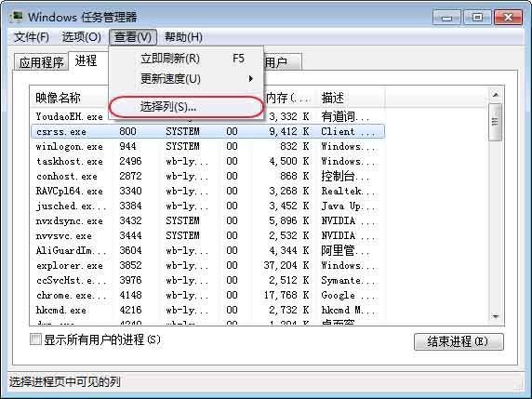Viewport: 532px width, 399px height.
Task: Close the Task Manager window
Action: [x=508, y=17]
